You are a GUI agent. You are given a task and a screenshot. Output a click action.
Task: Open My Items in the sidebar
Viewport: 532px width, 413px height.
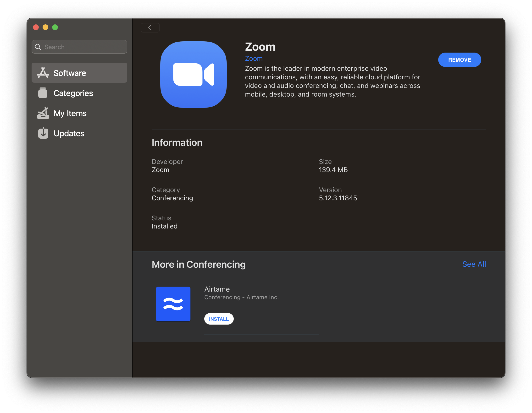[x=70, y=114]
